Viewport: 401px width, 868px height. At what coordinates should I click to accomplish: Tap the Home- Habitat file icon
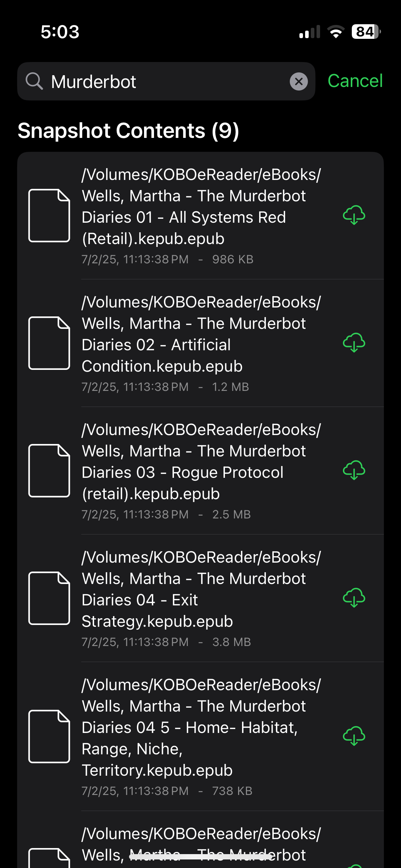(49, 737)
